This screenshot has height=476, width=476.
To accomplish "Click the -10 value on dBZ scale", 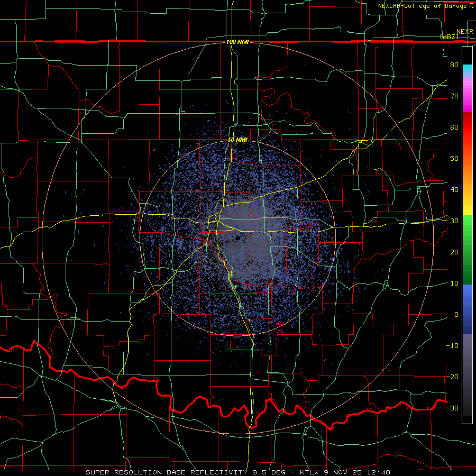I will [x=452, y=345].
